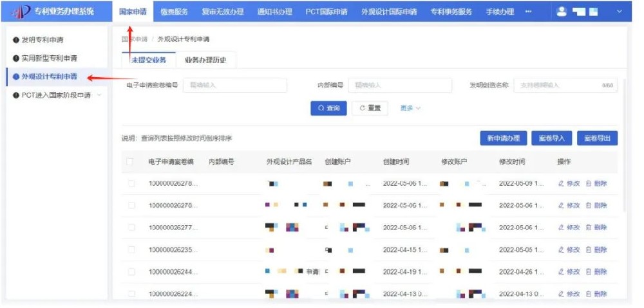Open the 缴费服务 top menu
644x308 pixels.
coord(174,12)
